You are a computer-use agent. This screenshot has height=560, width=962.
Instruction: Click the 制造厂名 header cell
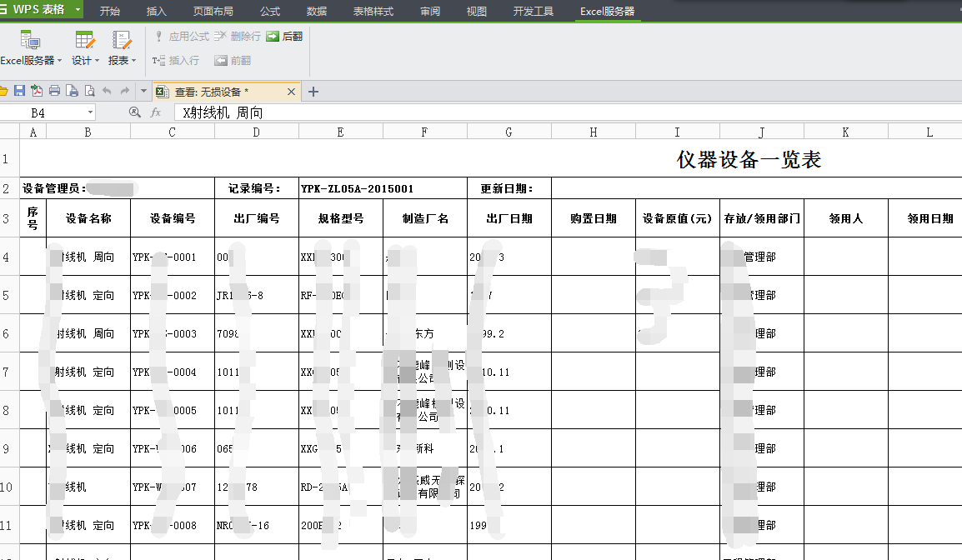pos(425,218)
